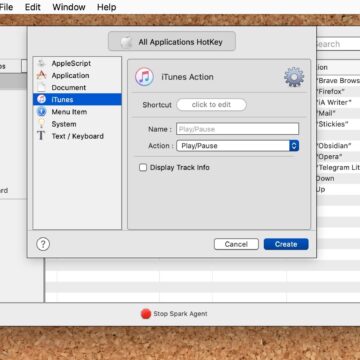Viewport: 360px width, 360px height.
Task: Pick the iTunes icon in the sidebar
Action: pos(41,99)
